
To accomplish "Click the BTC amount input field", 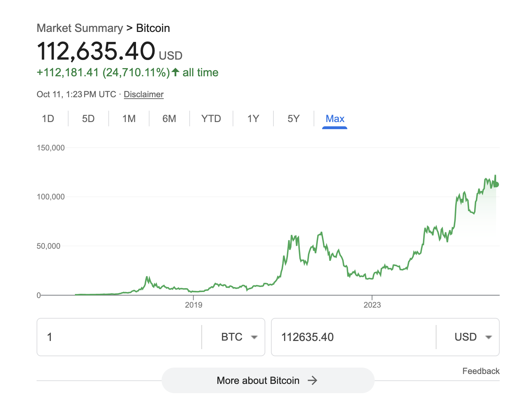I will coord(121,337).
